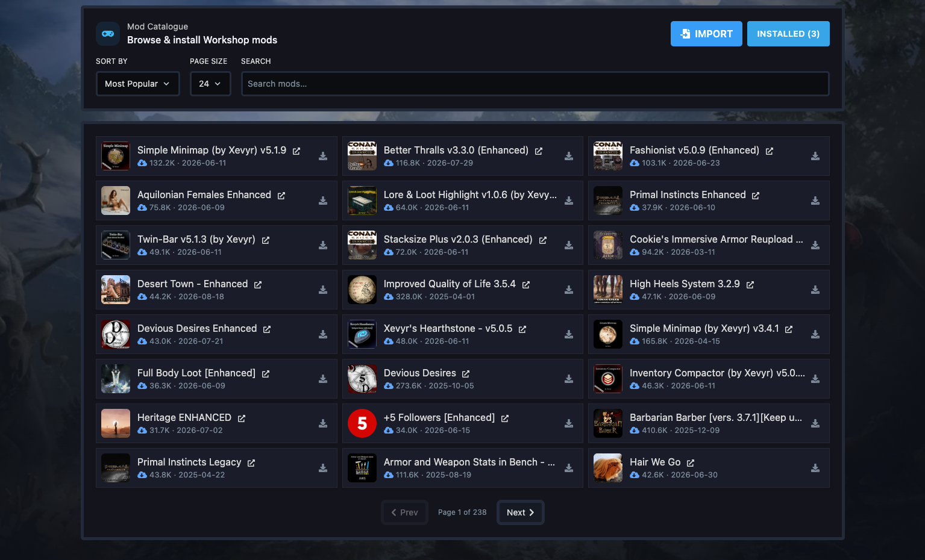Image resolution: width=925 pixels, height=560 pixels.
Task: Install Fashionist v5.0.9 via download icon
Action: [x=815, y=156]
